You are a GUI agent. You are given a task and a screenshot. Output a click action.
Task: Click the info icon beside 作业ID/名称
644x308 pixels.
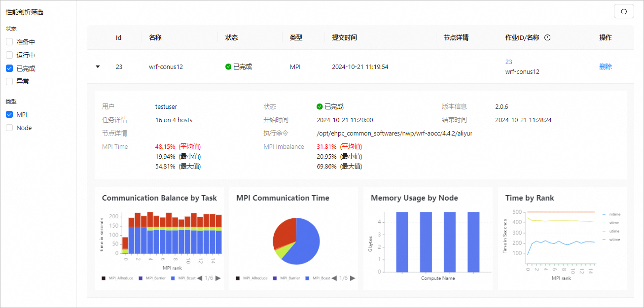(547, 37)
